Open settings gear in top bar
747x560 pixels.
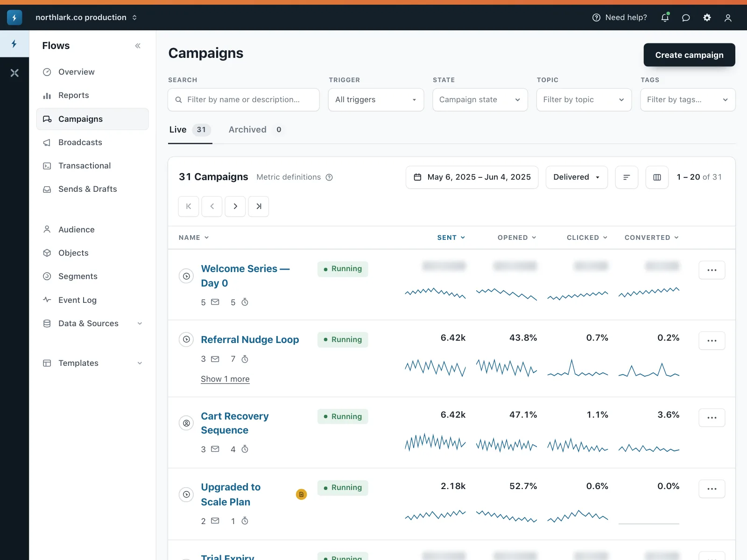(707, 18)
